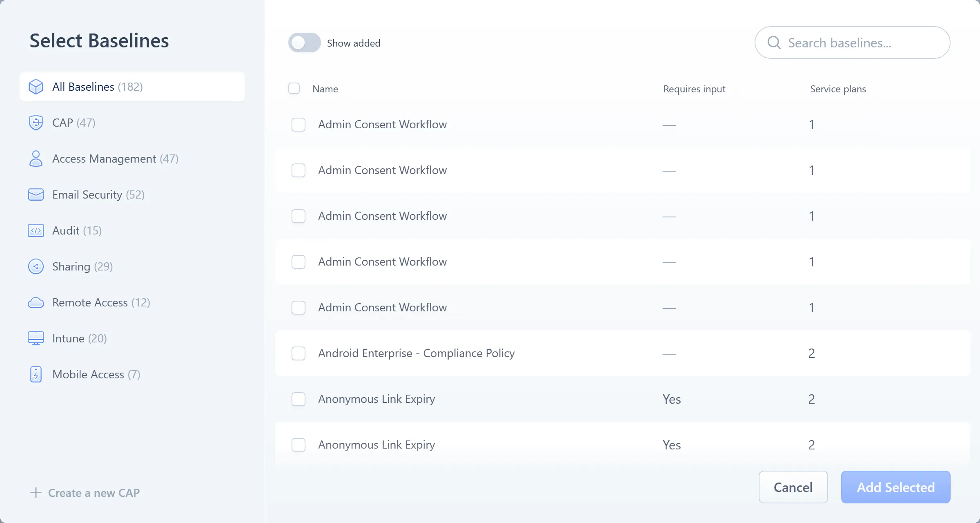
Task: Check the select-all checkbox in the header
Action: coord(294,88)
